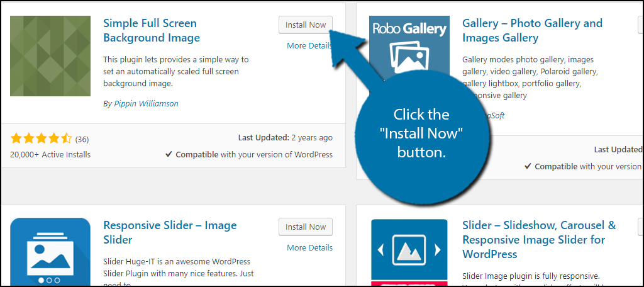Install the Responsive Slider – Image Slider plugin

(x=306, y=227)
